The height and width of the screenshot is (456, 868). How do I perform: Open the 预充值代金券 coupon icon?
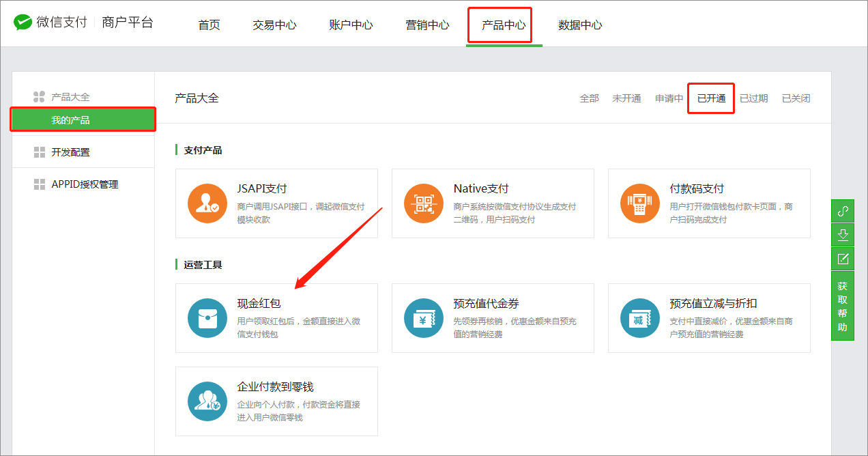coord(424,318)
